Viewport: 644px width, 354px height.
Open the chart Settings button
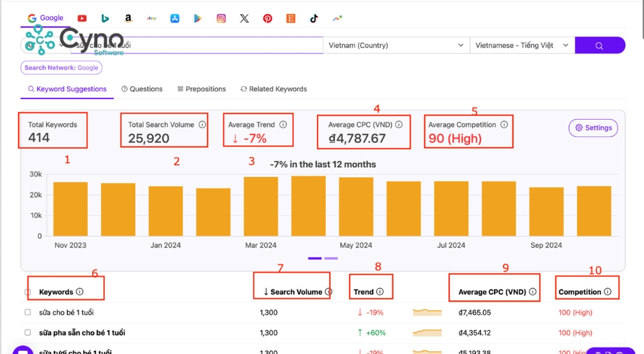593,128
